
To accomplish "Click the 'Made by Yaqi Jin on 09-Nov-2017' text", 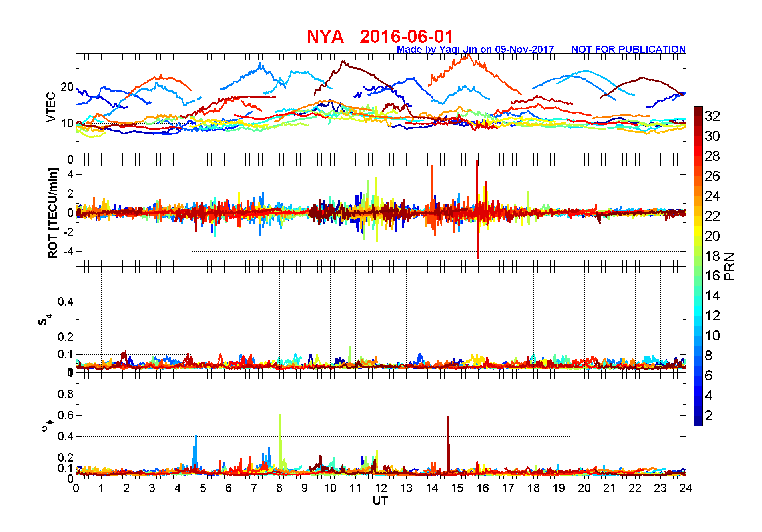I will [475, 49].
